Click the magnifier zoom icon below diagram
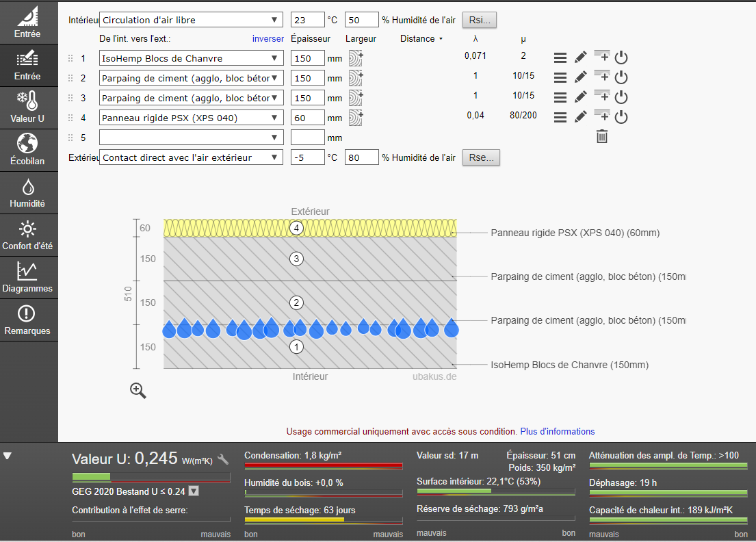Screen dimensions: 756x542 click(138, 391)
